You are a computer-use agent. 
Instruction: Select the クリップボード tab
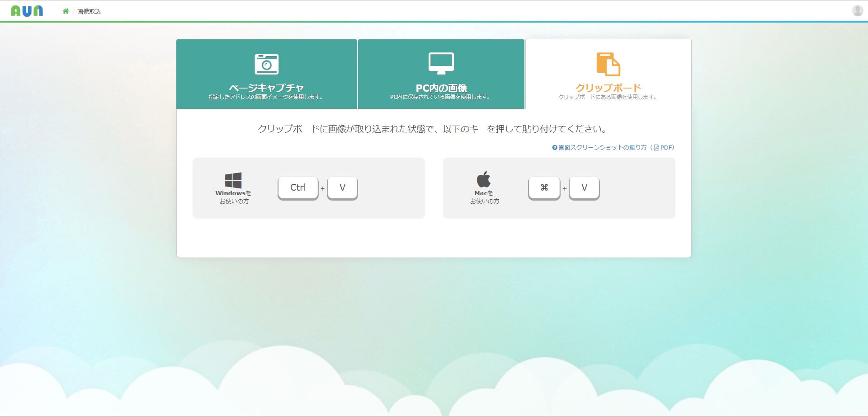coord(608,74)
